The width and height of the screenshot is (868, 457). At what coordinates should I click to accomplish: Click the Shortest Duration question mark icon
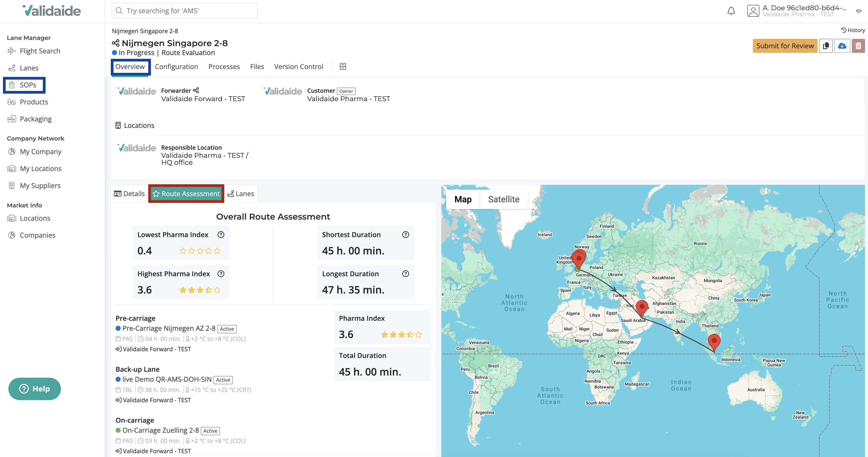405,234
